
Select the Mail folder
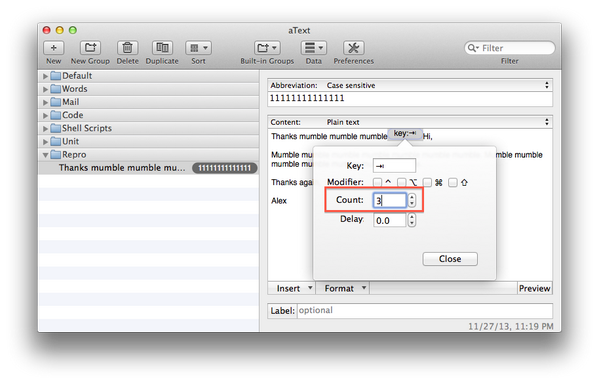click(x=149, y=102)
